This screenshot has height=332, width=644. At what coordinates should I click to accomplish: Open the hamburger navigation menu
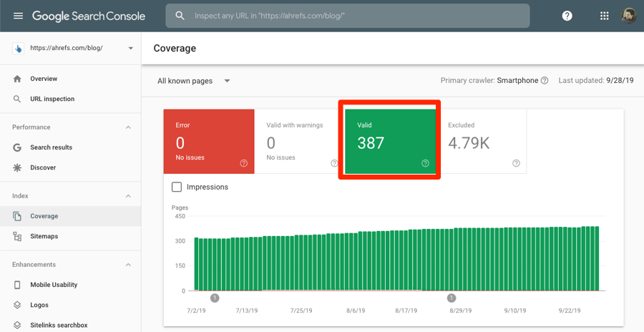click(18, 16)
